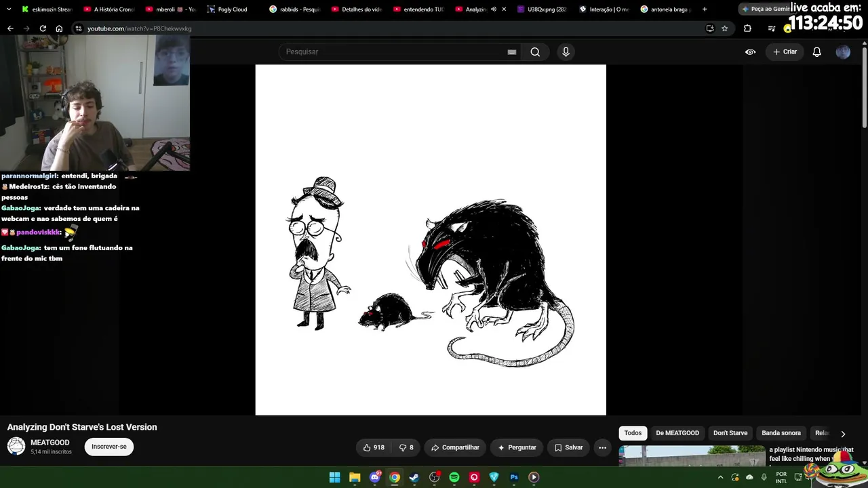Viewport: 868px width, 488px height.
Task: Open the MEATGOOD channel avatar
Action: tap(16, 447)
